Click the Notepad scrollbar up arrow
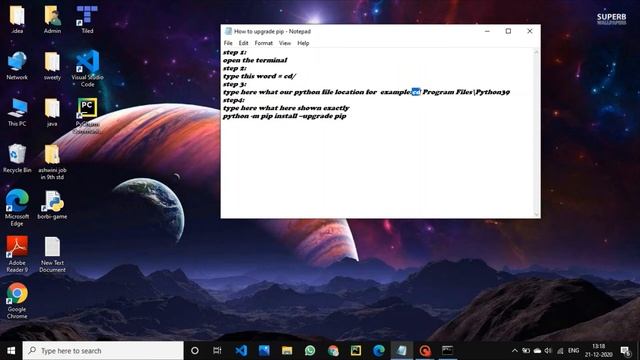 point(536,51)
